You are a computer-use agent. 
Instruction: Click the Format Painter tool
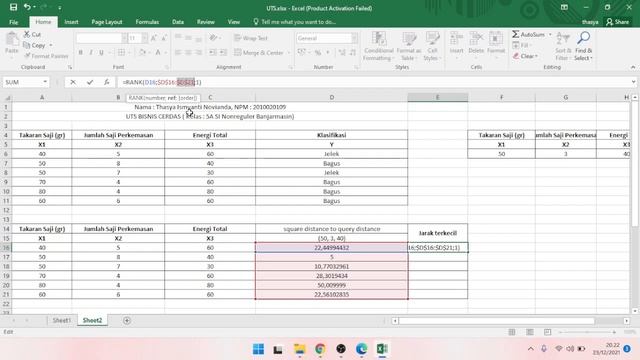[46, 56]
